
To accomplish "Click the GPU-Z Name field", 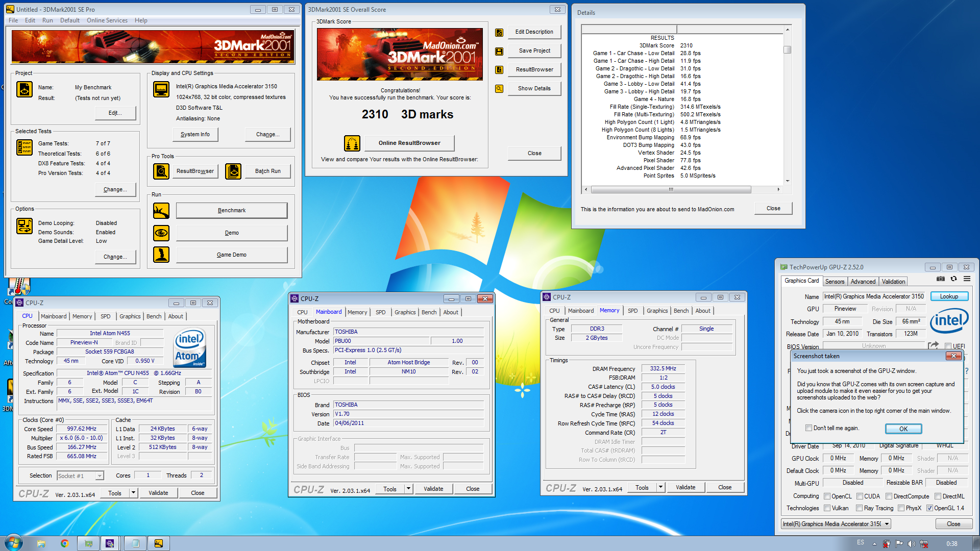I will tap(875, 296).
